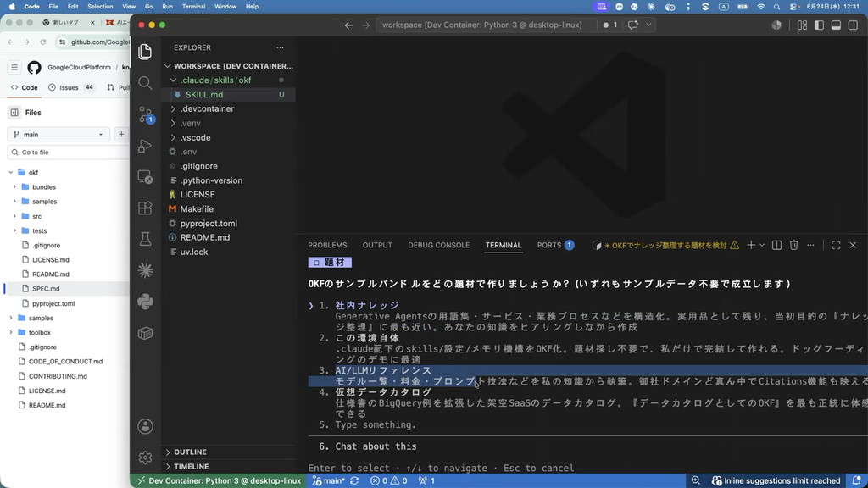
Task: Click the zoom magnifier in status bar
Action: click(696, 481)
